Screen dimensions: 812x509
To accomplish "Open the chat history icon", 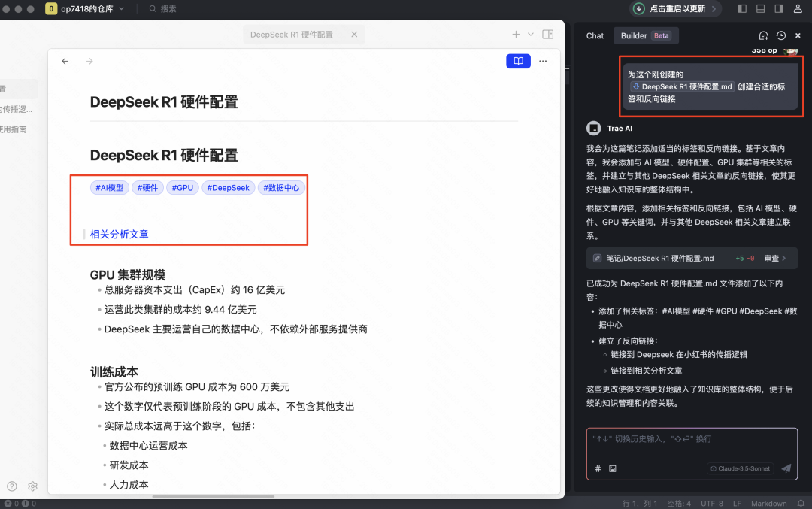I will (780, 35).
